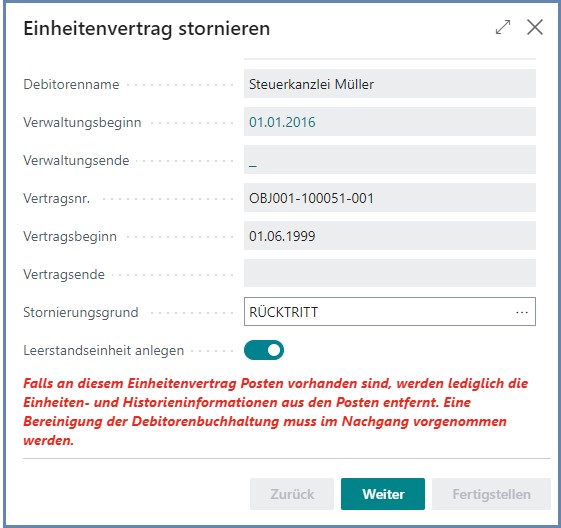561x528 pixels.
Task: Click the Vertragsbeginn value 01.06.1999
Action: (282, 236)
